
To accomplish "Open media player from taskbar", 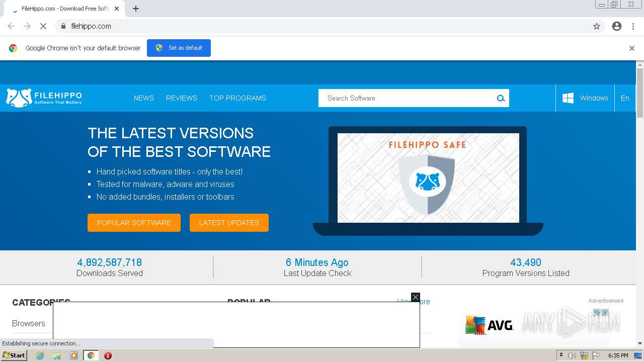I will point(74,355).
